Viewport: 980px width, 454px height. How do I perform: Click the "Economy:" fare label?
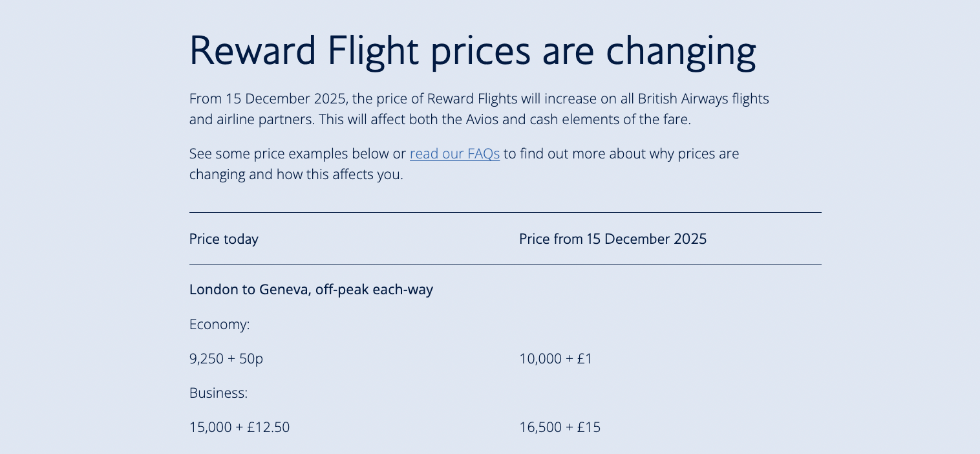coord(219,324)
